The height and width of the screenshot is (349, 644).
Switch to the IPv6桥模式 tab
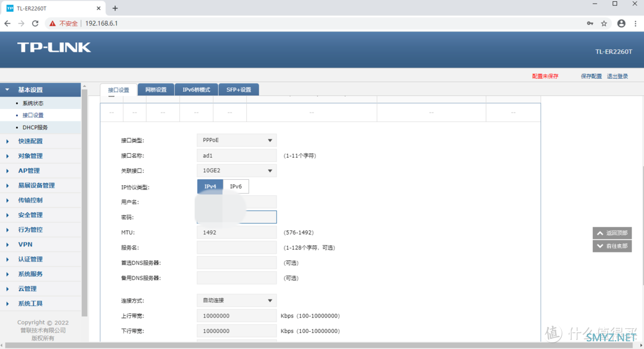196,90
